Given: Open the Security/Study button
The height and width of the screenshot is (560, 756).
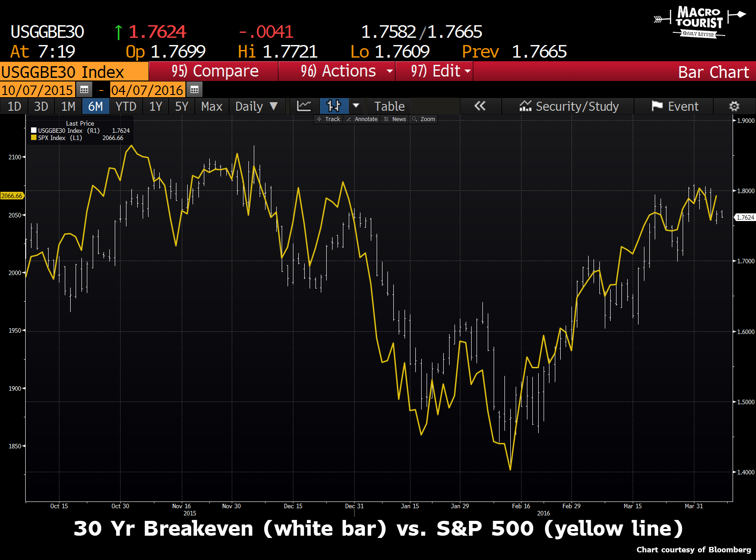Looking at the screenshot, I should 569,106.
